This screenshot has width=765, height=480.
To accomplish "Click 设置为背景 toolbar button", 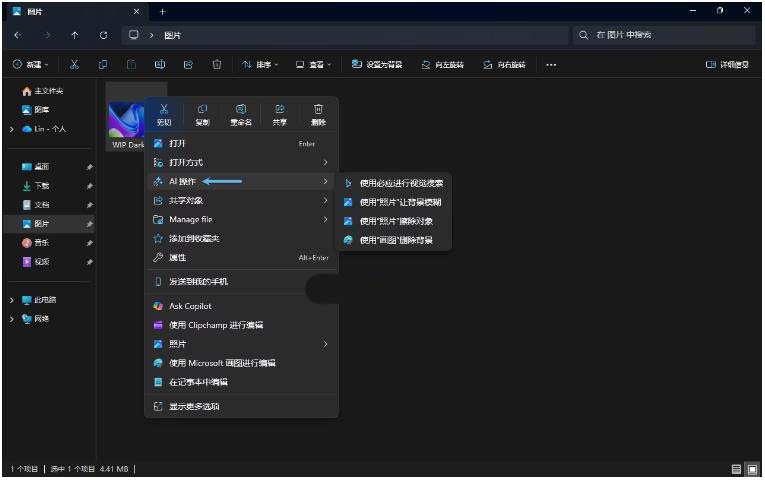I will [x=377, y=64].
